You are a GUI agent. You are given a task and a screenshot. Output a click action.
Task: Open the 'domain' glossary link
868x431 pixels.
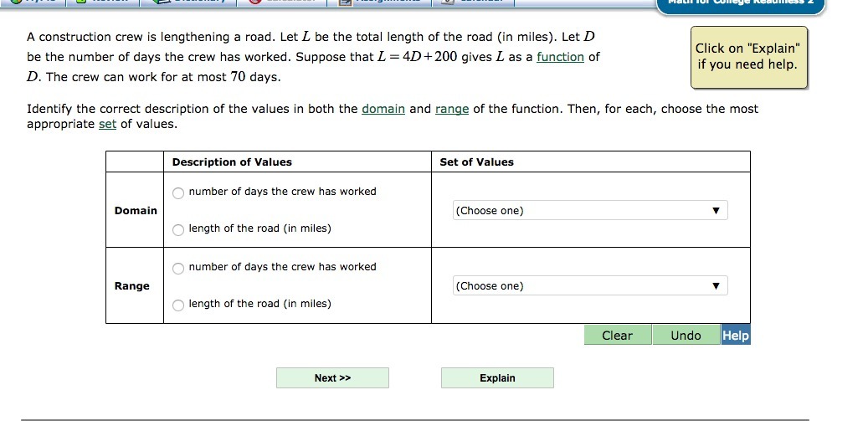coord(383,109)
